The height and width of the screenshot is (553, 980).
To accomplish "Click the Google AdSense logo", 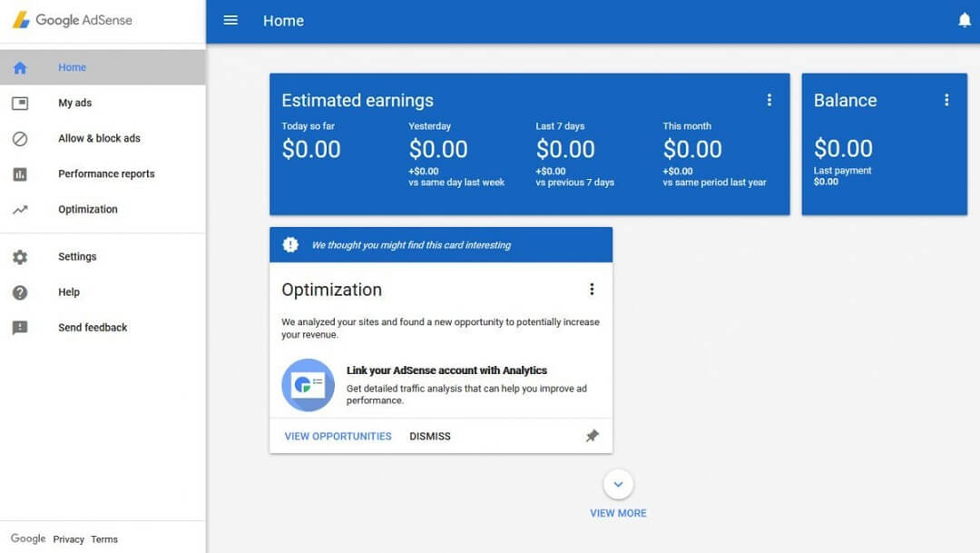I will pyautogui.click(x=72, y=20).
